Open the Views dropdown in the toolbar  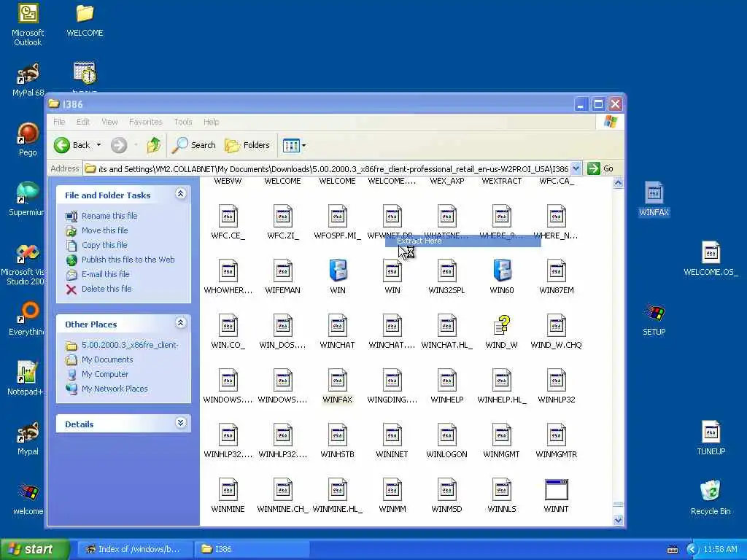pos(294,145)
